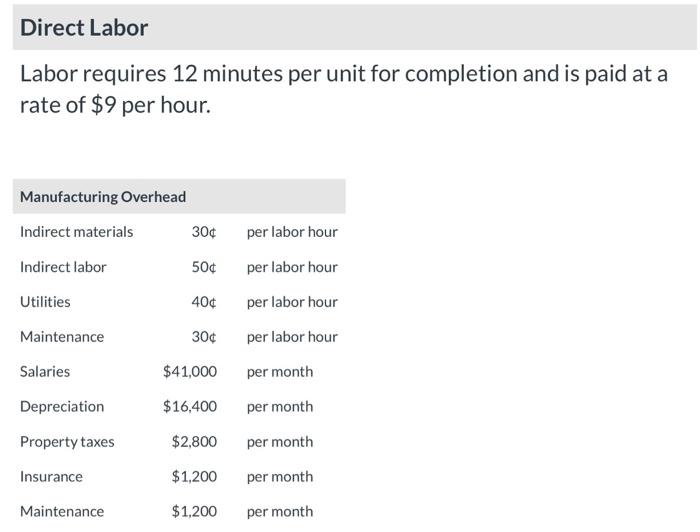This screenshot has width=700, height=532.
Task: Click 'per month' beside Salaries
Action: coord(280,372)
